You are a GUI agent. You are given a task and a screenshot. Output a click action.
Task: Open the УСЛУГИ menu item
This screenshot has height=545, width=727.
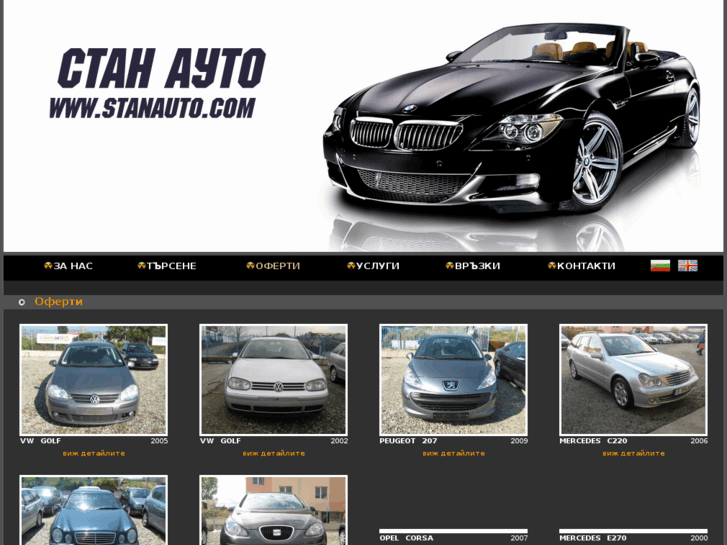(373, 266)
